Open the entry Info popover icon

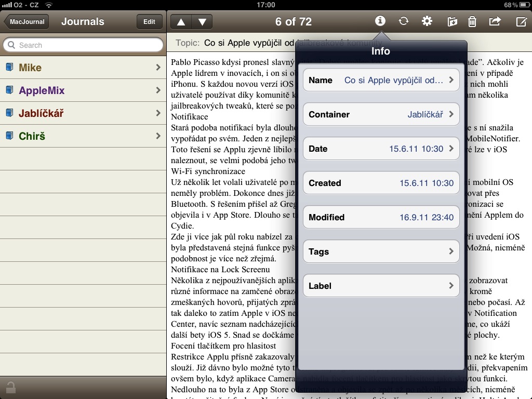point(380,21)
